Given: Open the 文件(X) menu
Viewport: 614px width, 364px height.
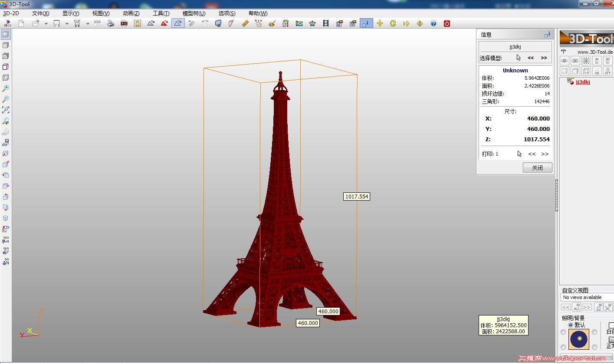Looking at the screenshot, I should coord(41,13).
